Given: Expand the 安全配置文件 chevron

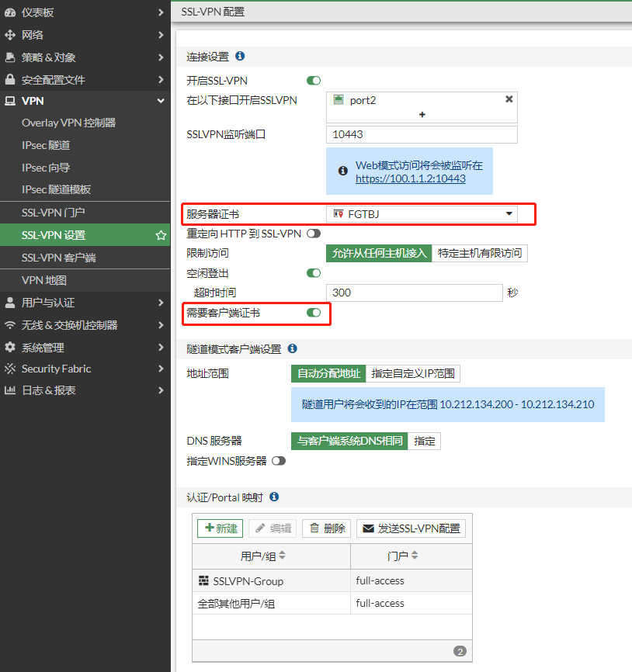Looking at the screenshot, I should coord(161,79).
